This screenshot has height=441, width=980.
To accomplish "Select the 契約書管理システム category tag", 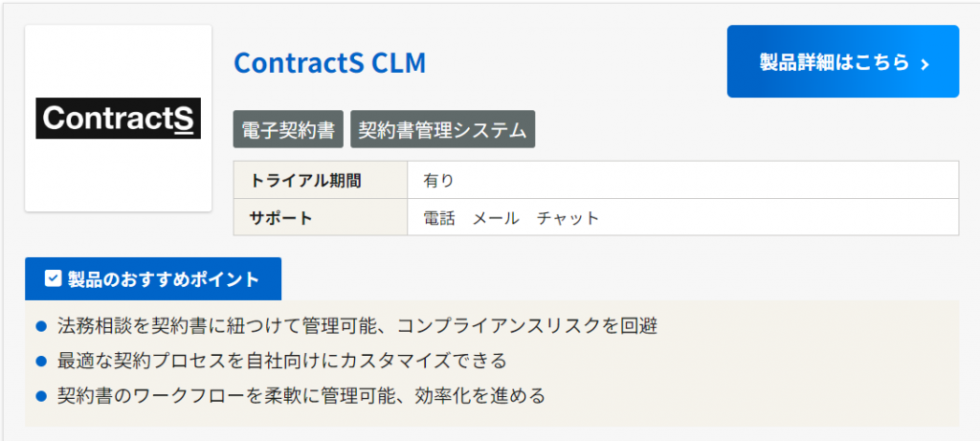I will pos(442,130).
